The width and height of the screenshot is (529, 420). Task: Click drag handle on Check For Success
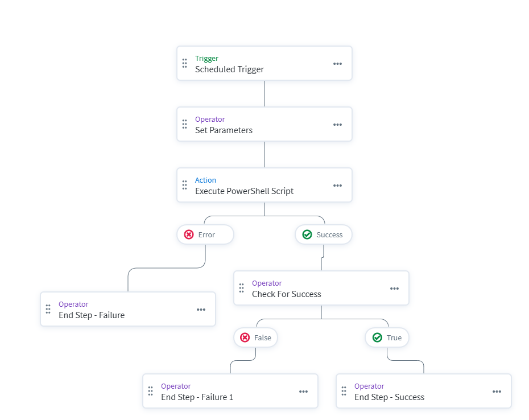tap(242, 288)
